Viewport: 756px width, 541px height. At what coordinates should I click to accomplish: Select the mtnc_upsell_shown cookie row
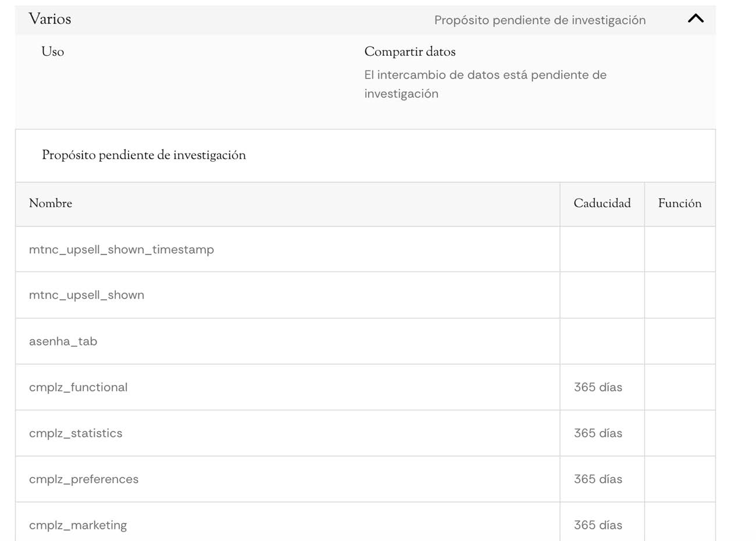pyautogui.click(x=87, y=295)
